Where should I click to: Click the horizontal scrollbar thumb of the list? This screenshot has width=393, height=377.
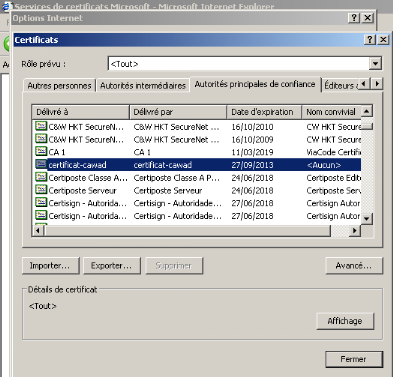click(x=187, y=230)
